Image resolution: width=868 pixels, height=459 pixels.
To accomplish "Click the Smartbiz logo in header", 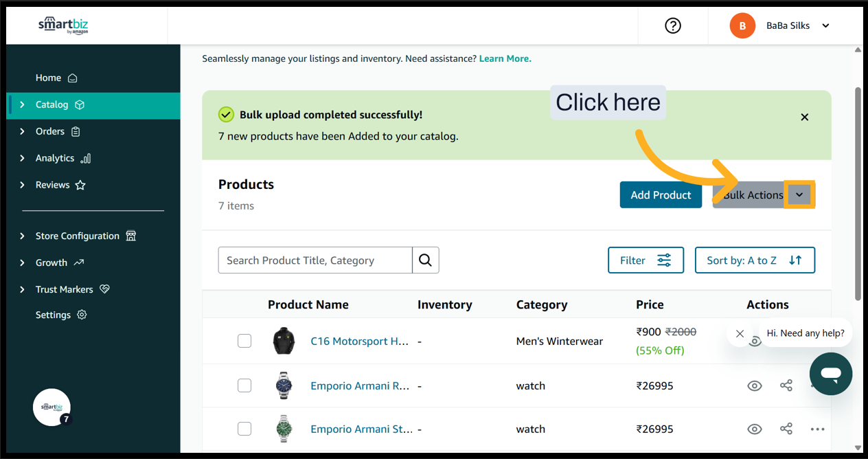I will 63,25.
